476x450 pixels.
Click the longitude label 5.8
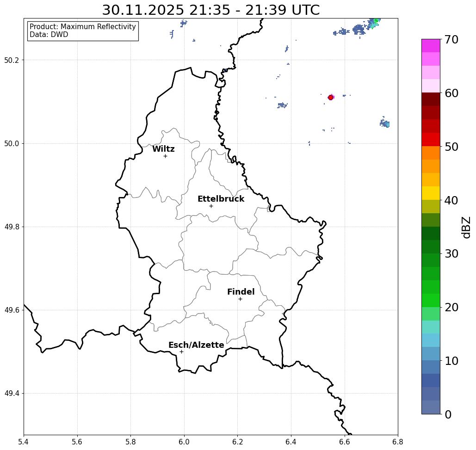click(x=130, y=442)
